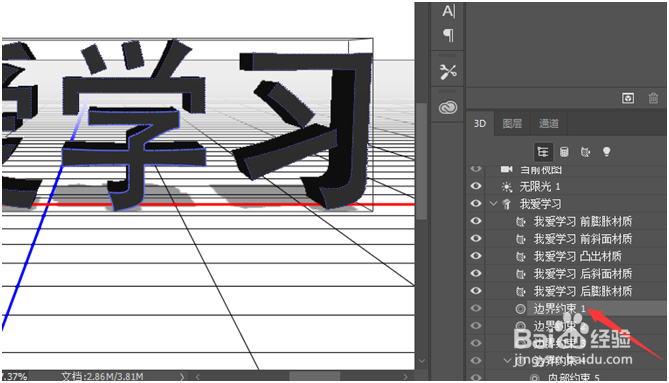Open the Creative Cloud Libraries panel
The height and width of the screenshot is (383, 669).
point(448,107)
